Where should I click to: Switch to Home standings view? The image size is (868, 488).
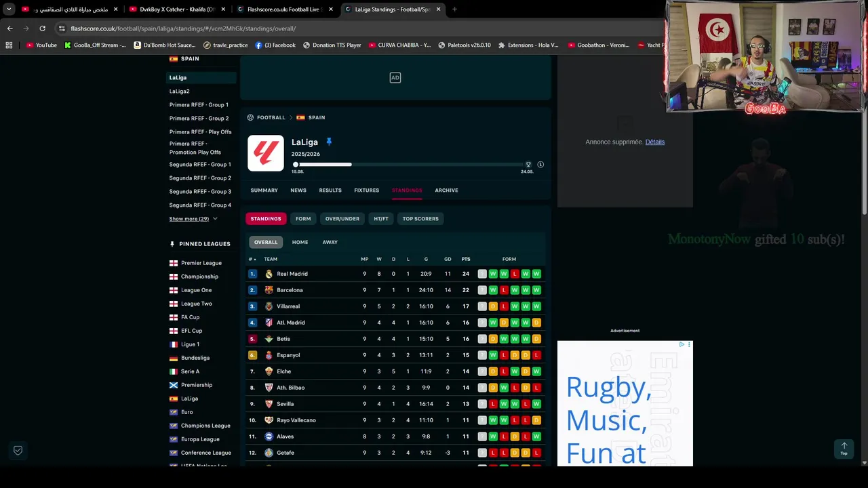click(x=300, y=242)
